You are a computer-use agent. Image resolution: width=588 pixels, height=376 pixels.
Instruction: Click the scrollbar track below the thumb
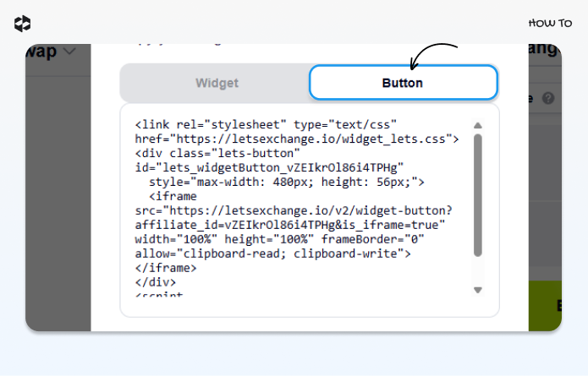(477, 271)
